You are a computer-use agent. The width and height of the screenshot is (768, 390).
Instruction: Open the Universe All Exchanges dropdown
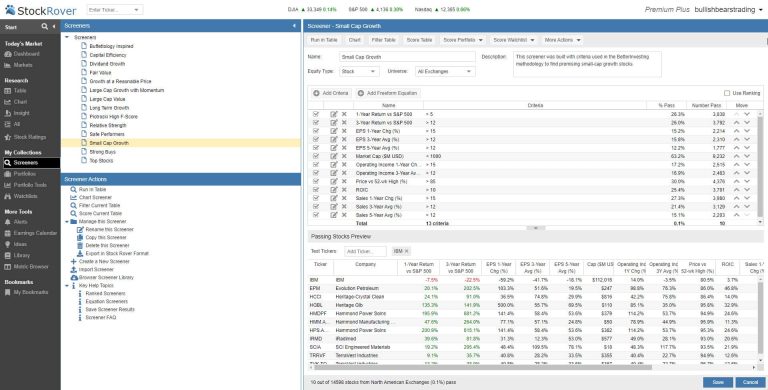[445, 72]
